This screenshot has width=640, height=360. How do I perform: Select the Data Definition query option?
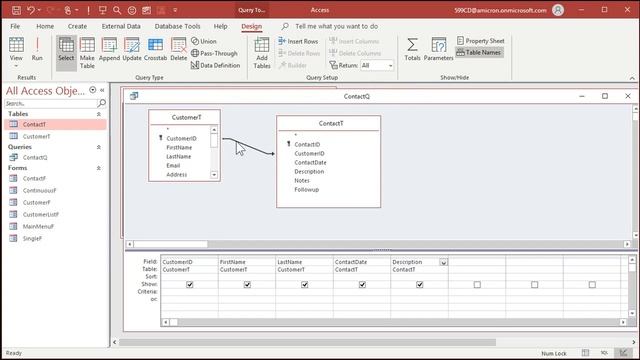click(216, 65)
